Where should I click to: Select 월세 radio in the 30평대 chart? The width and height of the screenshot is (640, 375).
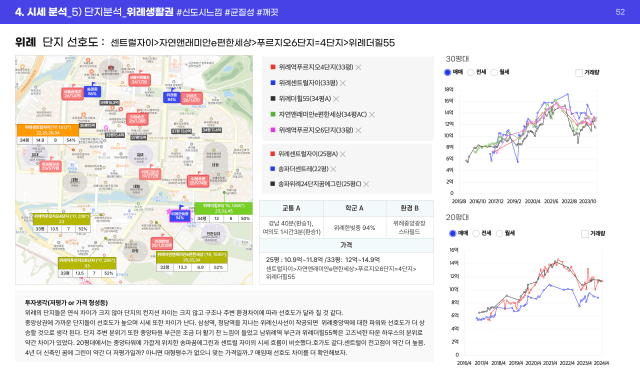tap(494, 72)
